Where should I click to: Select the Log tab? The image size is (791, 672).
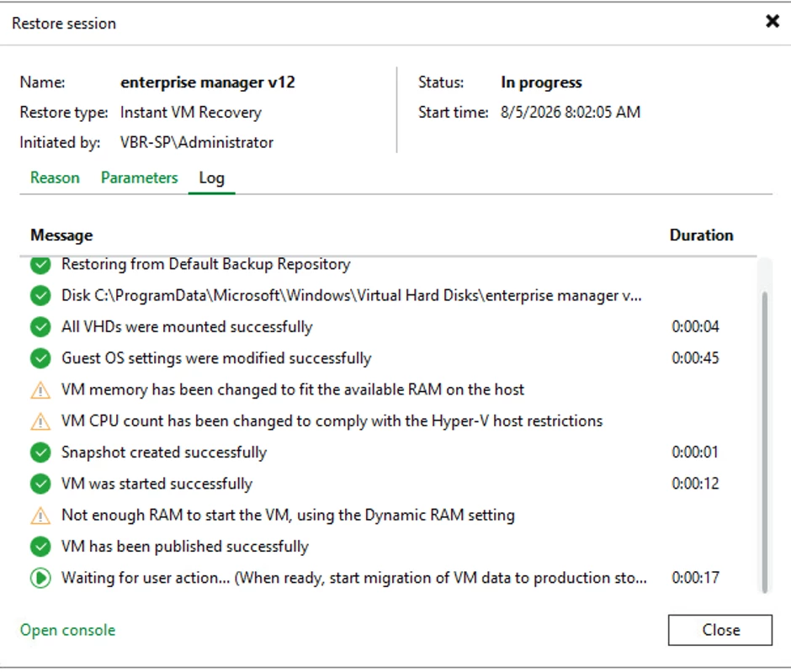click(x=211, y=178)
